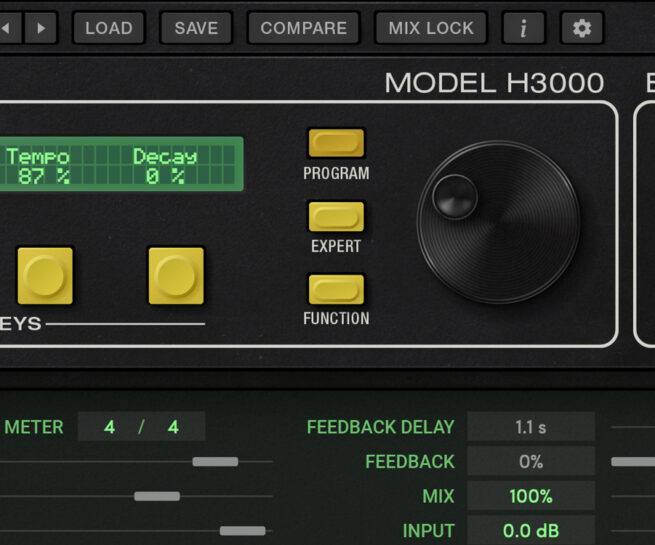655x545 pixels.
Task: Click the soft key under Tempo
Action: tap(45, 276)
